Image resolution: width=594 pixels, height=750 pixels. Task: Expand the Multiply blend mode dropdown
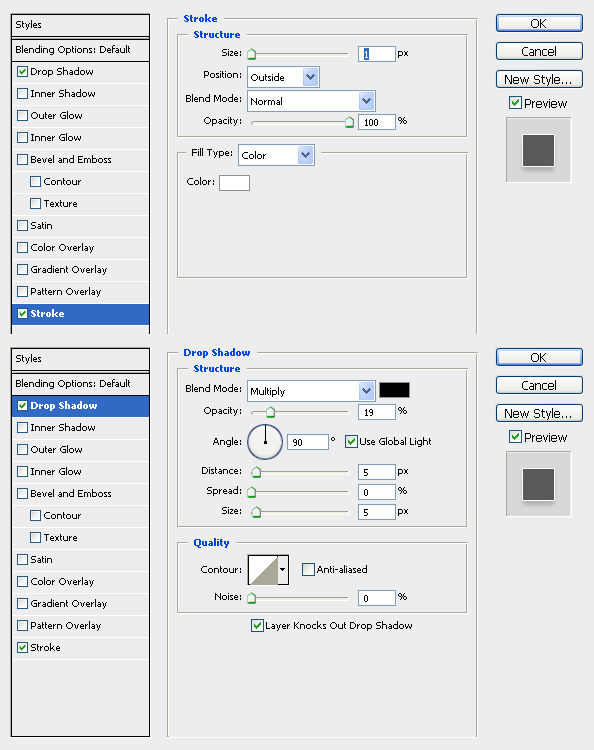(311, 391)
